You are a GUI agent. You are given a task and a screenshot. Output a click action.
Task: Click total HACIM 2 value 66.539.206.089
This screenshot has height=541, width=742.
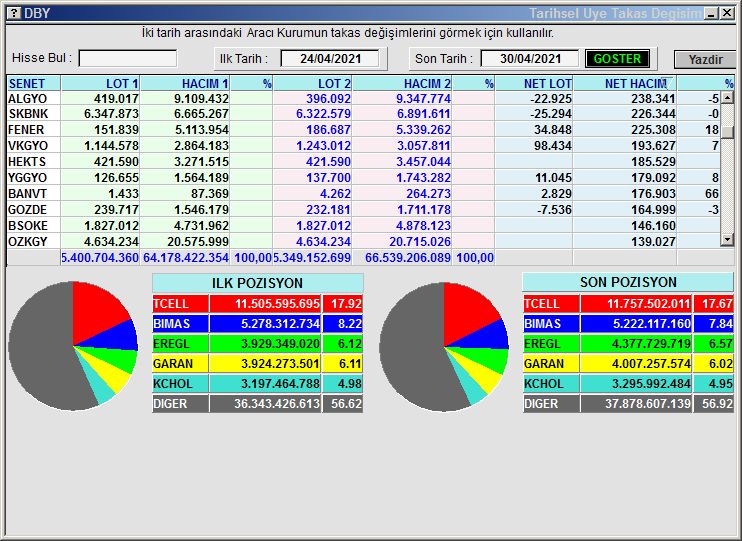(407, 258)
